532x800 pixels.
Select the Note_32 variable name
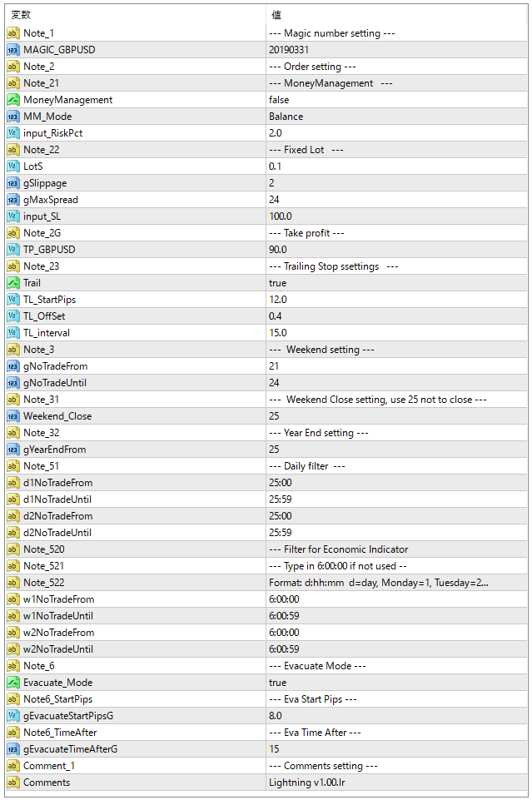pos(42,433)
